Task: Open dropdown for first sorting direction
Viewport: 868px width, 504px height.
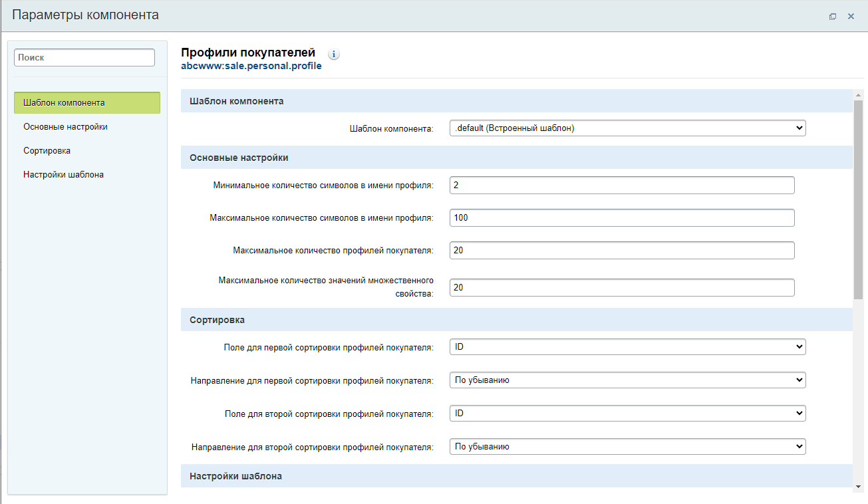Action: click(627, 380)
